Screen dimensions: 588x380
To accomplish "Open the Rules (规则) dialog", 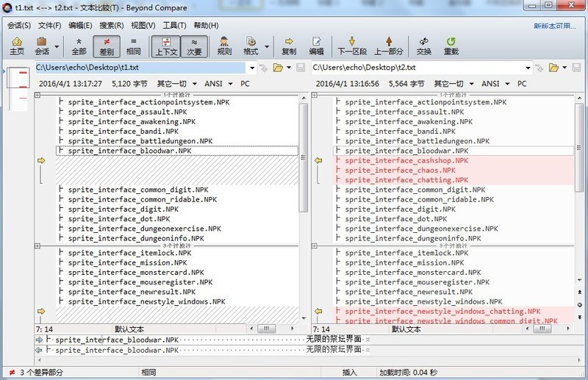I will coord(224,46).
